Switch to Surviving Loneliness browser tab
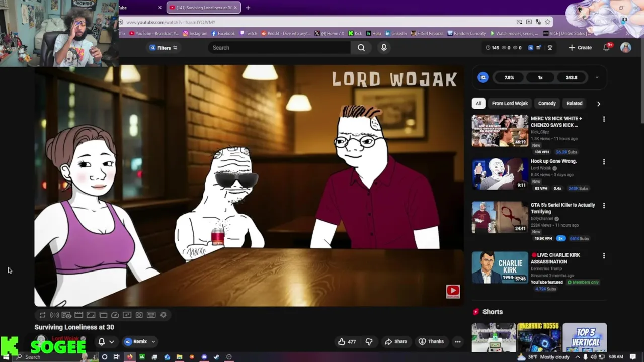This screenshot has height=362, width=644. 203,8
